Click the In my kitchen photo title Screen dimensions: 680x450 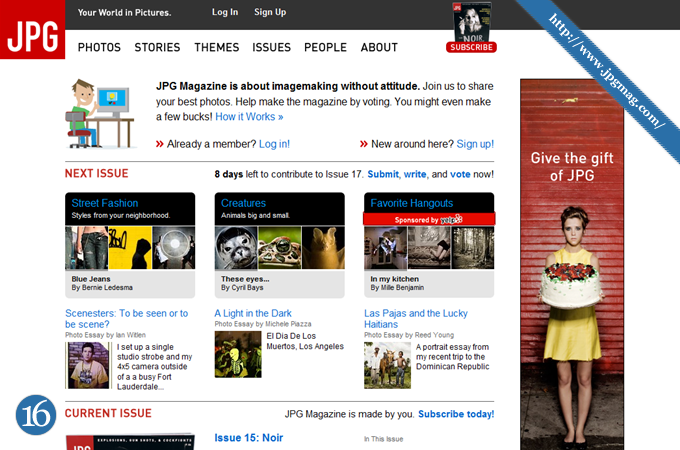[x=395, y=279]
